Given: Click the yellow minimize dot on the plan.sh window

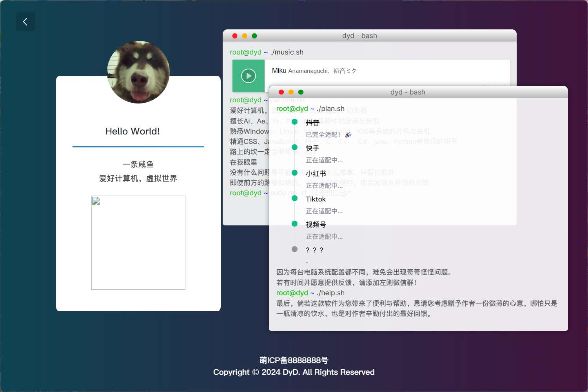Looking at the screenshot, I should [291, 92].
